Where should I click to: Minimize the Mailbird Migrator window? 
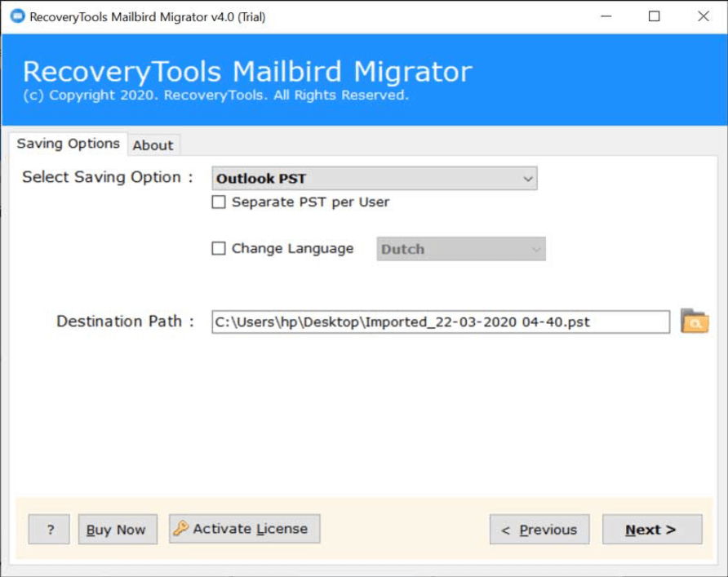pyautogui.click(x=606, y=16)
